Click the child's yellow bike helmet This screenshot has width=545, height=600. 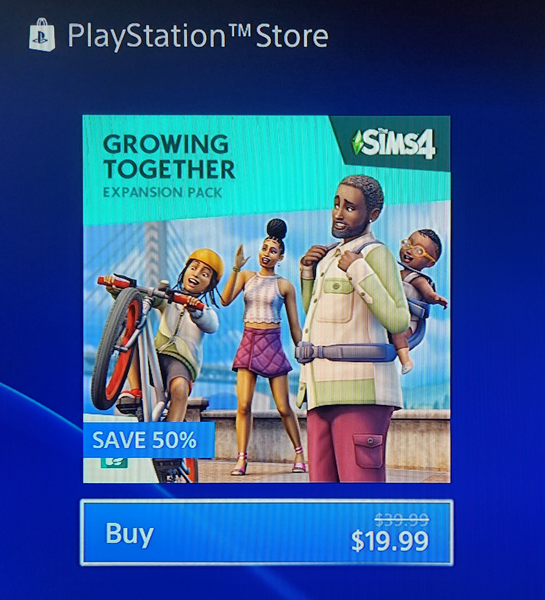208,262
